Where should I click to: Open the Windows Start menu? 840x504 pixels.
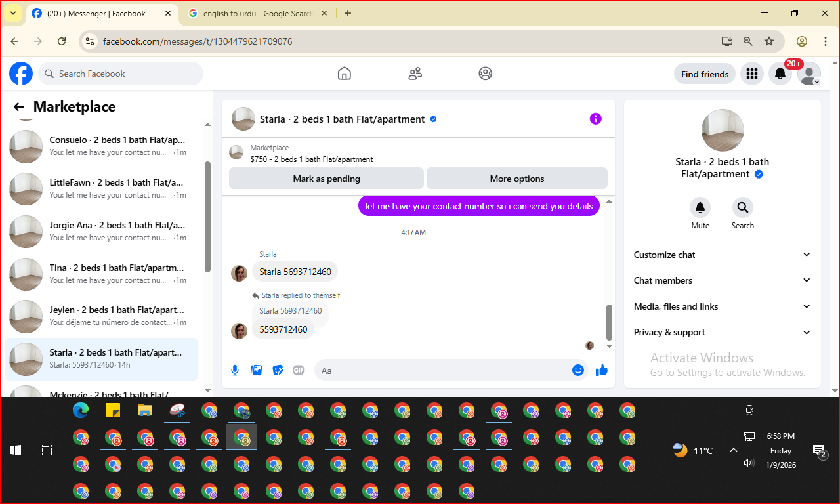(16, 450)
